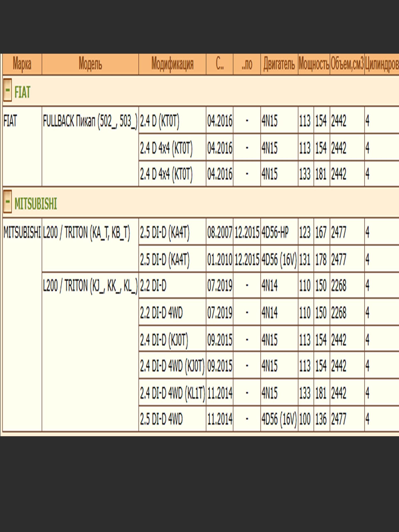
Task: Collapse the FIAT group
Action: tap(7, 90)
